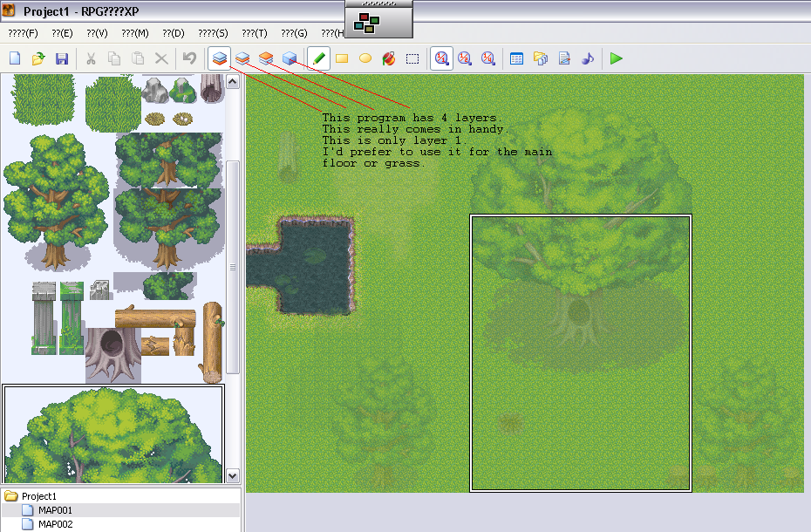Click tileset scrollbar down arrow

[x=233, y=475]
